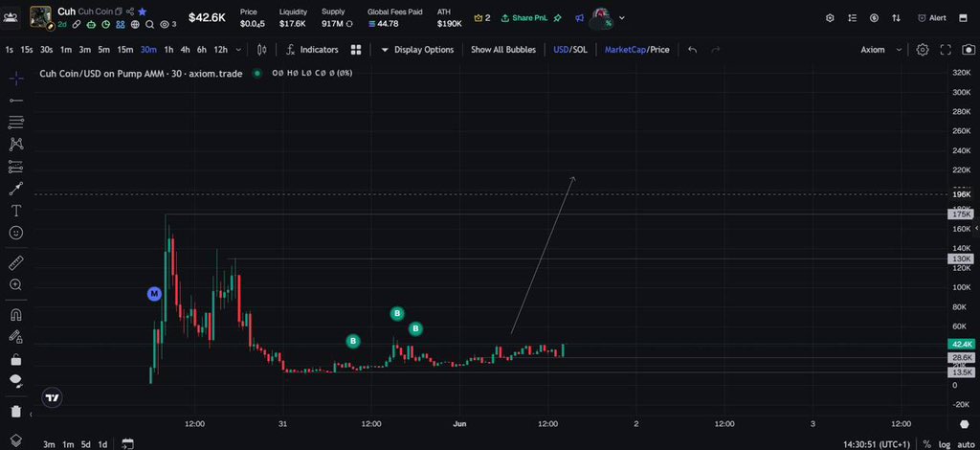Select the 15s timeframe
Screen dimensions: 980x450
(x=26, y=50)
